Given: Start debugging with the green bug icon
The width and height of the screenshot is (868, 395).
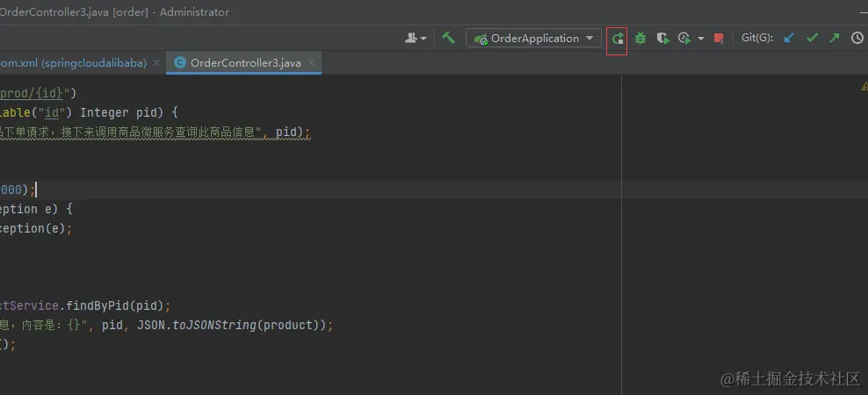Looking at the screenshot, I should click(640, 38).
